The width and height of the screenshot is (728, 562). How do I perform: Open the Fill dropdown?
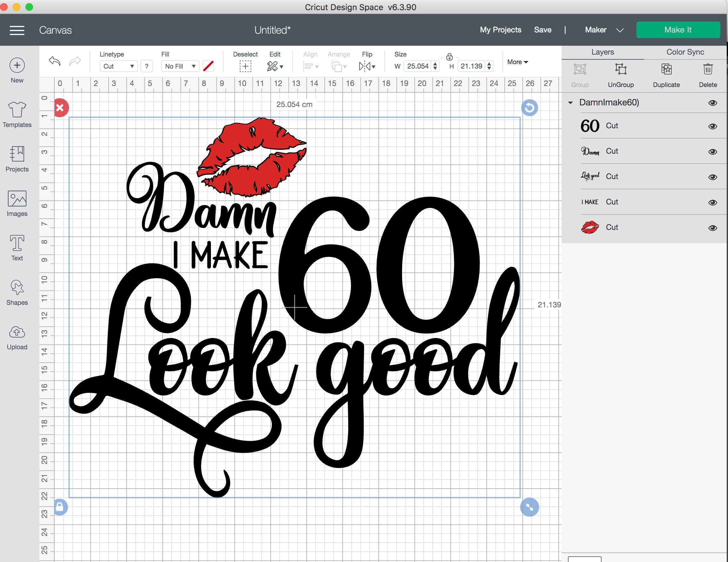tap(180, 66)
